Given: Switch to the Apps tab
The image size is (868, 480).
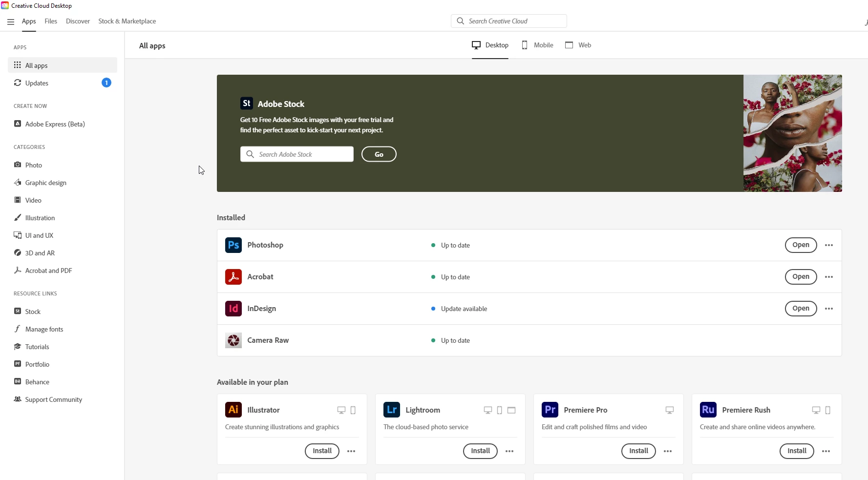Looking at the screenshot, I should [x=29, y=21].
